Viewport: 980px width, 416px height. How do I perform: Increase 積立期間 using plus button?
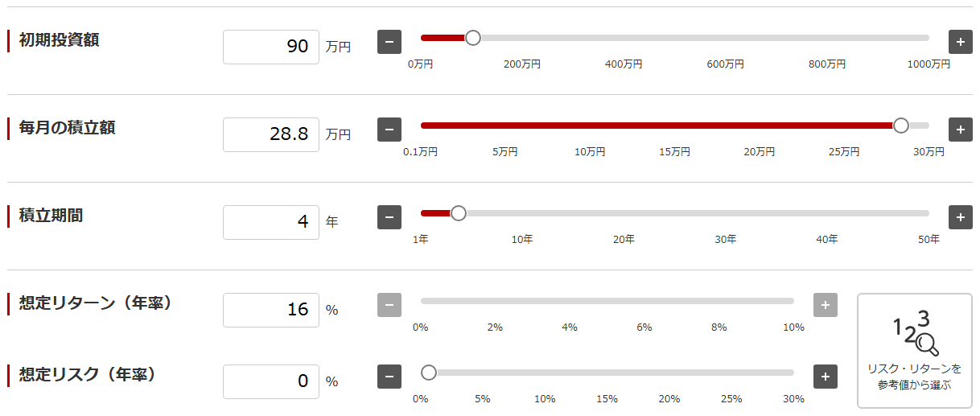coord(960,217)
